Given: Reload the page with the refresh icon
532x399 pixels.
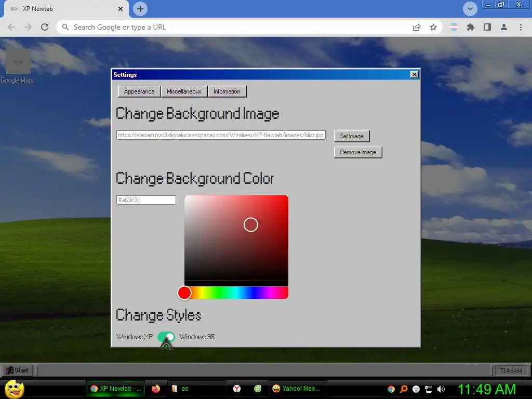Looking at the screenshot, I should tap(45, 27).
